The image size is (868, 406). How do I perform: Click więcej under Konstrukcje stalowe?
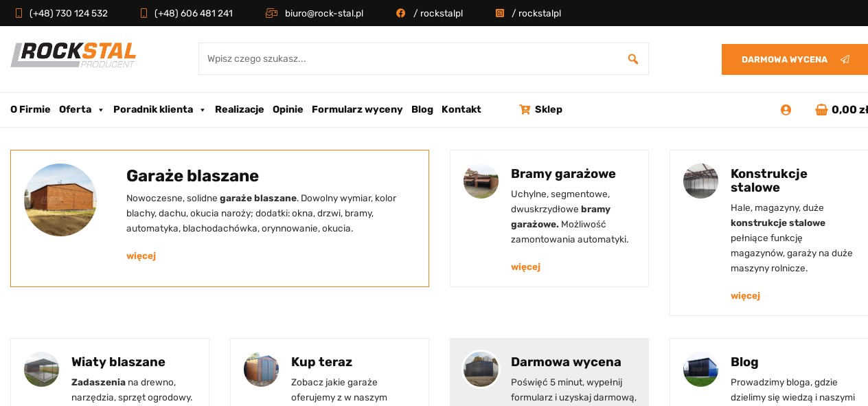click(x=745, y=295)
